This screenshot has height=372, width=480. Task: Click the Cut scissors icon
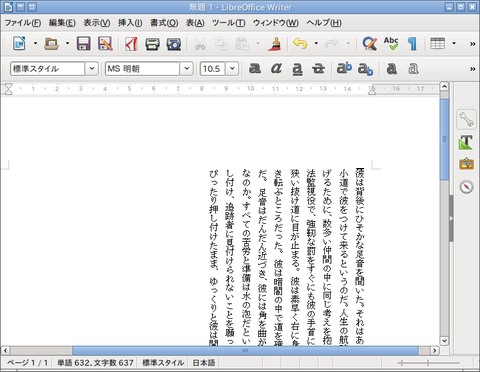click(200, 43)
